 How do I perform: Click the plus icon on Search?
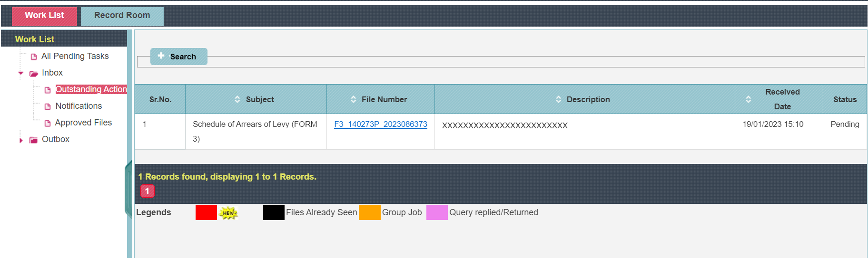pos(161,56)
